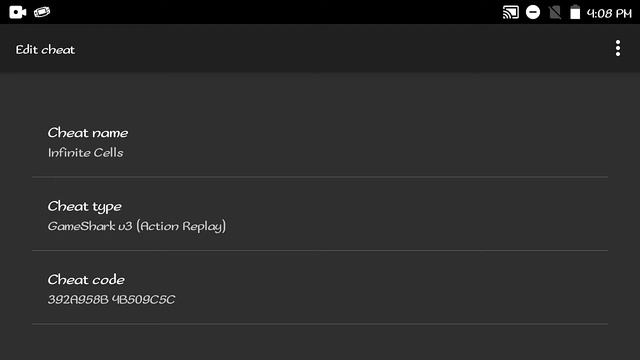Select the Cheat code label
The image size is (640, 360).
click(x=86, y=280)
